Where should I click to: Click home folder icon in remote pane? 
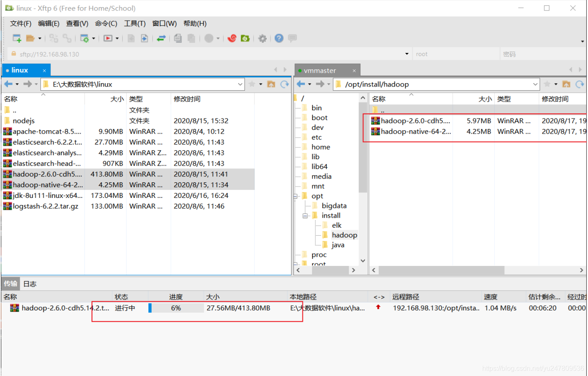click(566, 84)
